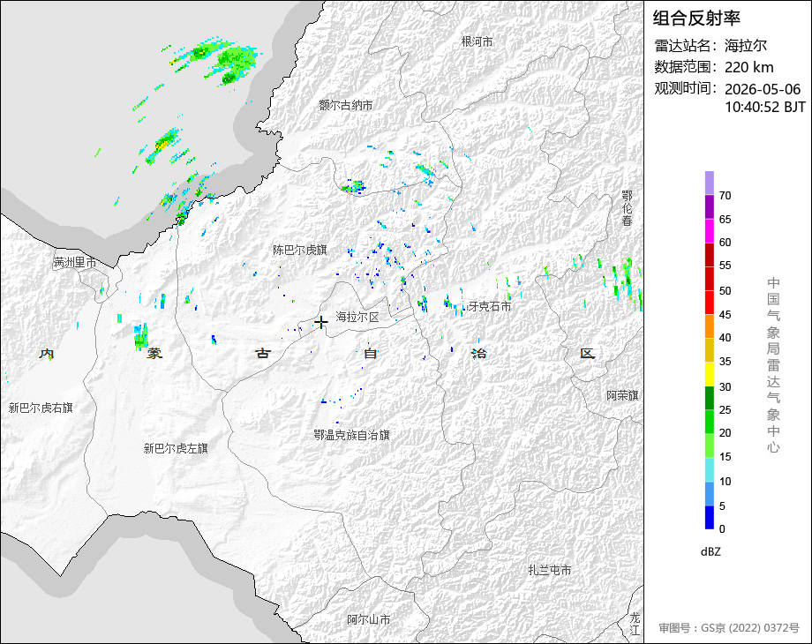The width and height of the screenshot is (812, 644).
Task: Click the 海拉尔区 map label
Action: tap(357, 317)
